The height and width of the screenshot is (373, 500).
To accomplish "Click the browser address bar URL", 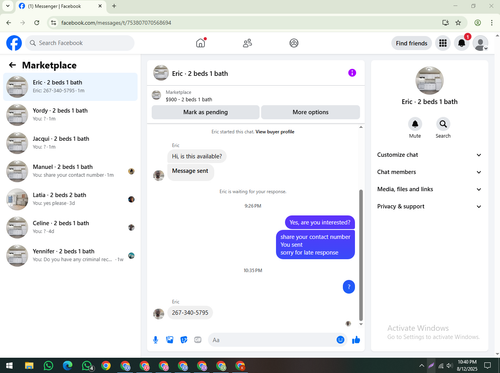I will pyautogui.click(x=116, y=23).
